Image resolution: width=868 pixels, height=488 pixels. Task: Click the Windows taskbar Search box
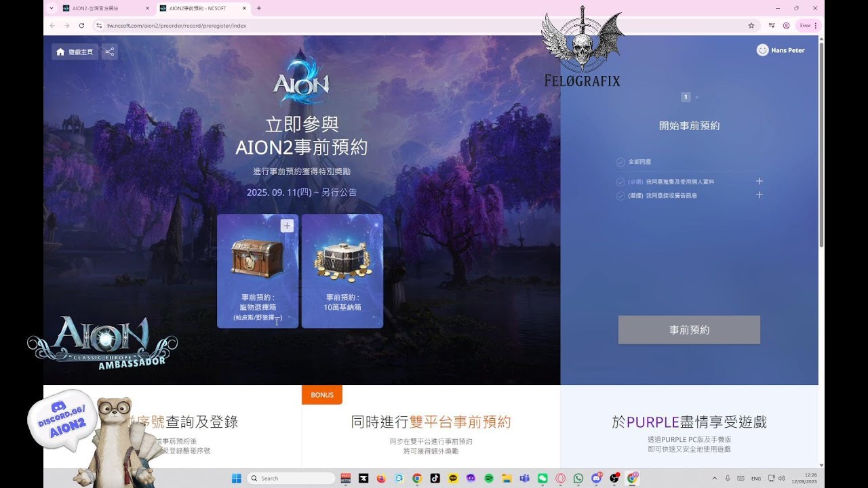click(x=291, y=479)
